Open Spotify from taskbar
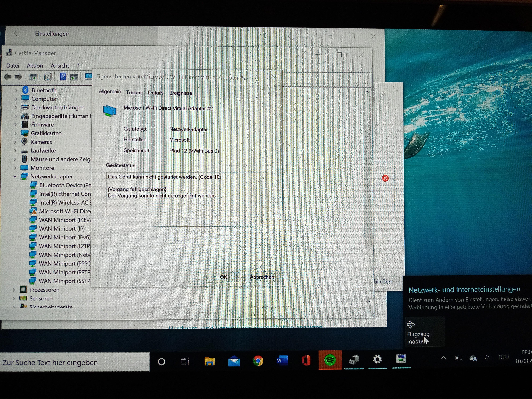Viewport: 532px width, 399px height. [x=330, y=360]
